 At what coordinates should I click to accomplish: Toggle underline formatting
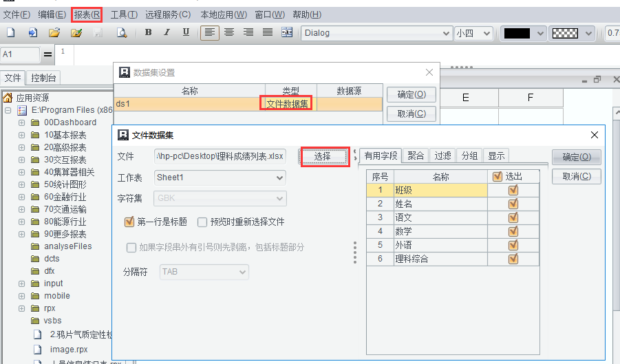click(186, 32)
